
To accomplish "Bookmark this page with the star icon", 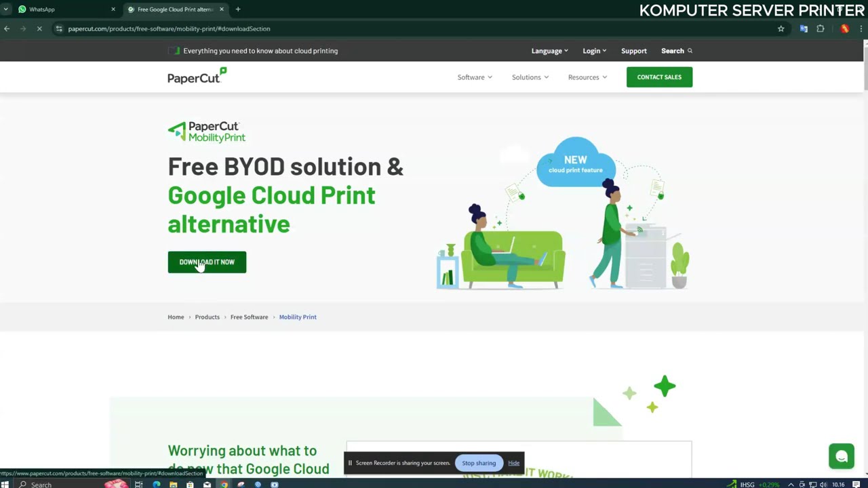I will pyautogui.click(x=781, y=28).
